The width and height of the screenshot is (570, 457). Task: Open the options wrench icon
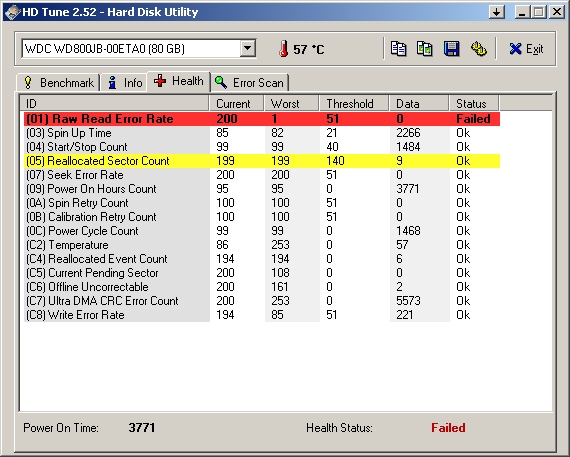[479, 49]
